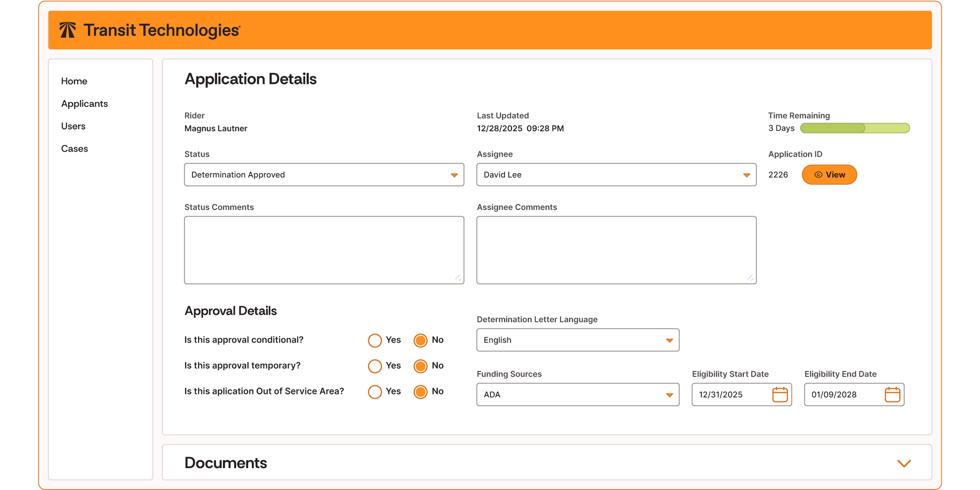Viewport: 980px width, 490px height.
Task: Open the Eligibility End Date calendar picker
Action: click(892, 395)
